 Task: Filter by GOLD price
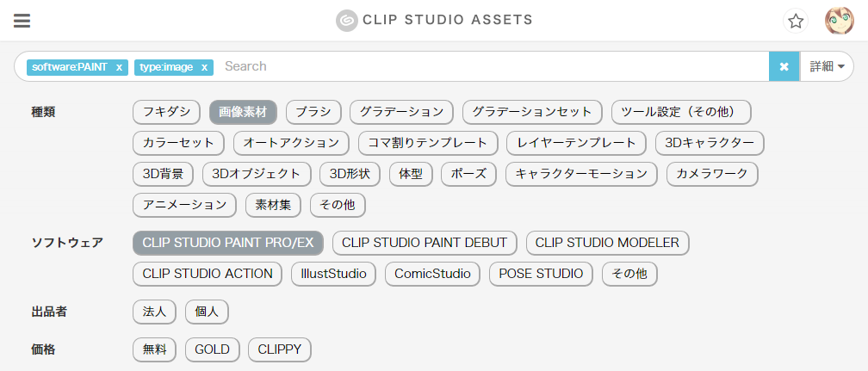pyautogui.click(x=212, y=349)
